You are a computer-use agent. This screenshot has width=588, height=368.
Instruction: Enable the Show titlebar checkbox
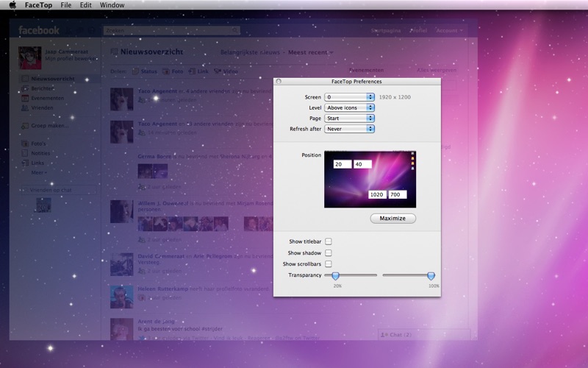(329, 241)
